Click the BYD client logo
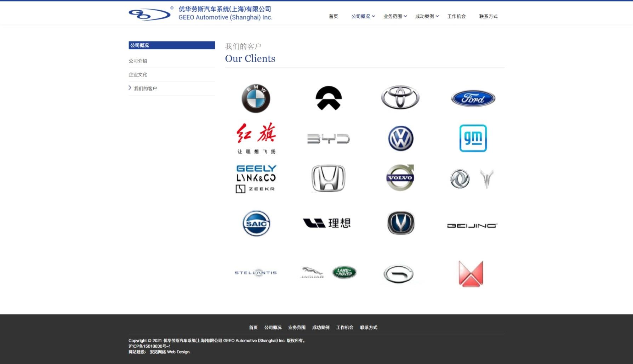The image size is (633, 364). (329, 138)
